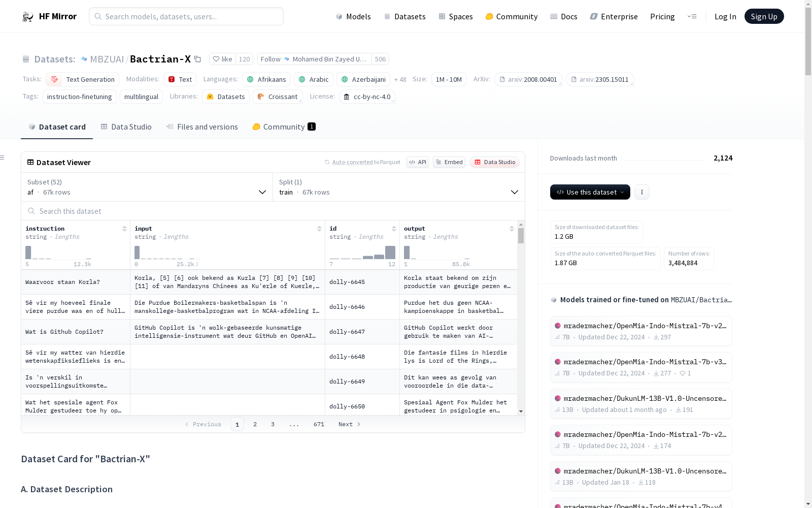Open the Croissant library tag
The height and width of the screenshot is (508, 812).
pos(278,97)
